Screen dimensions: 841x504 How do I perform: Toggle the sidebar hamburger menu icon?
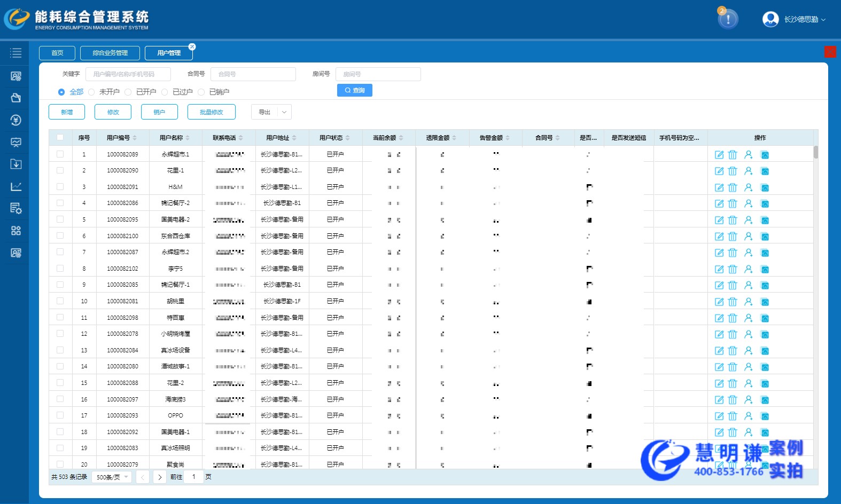click(x=16, y=53)
